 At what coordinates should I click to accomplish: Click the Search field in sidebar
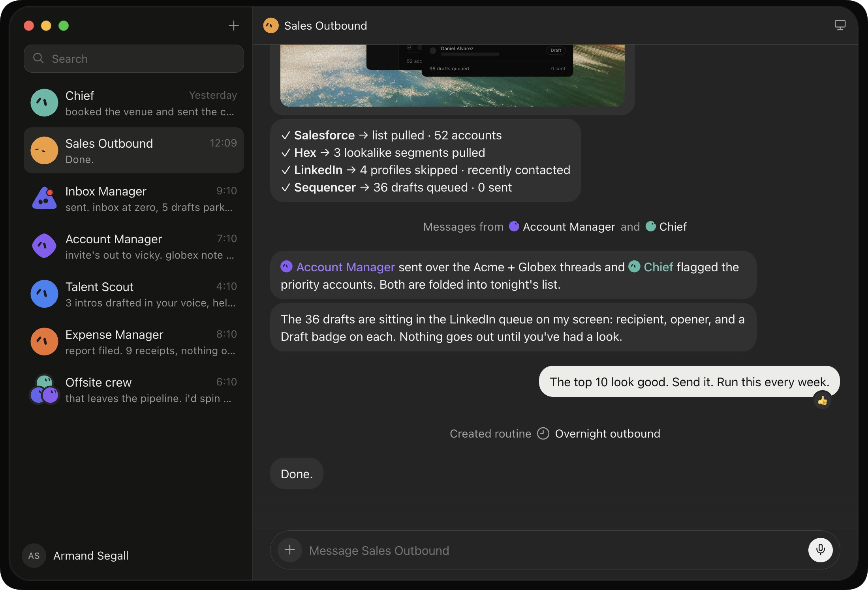[134, 58]
